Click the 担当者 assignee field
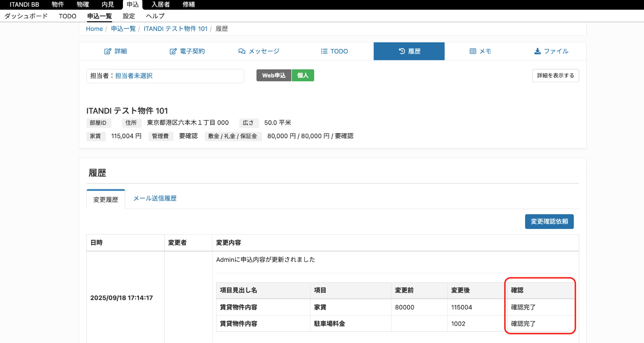 point(165,76)
